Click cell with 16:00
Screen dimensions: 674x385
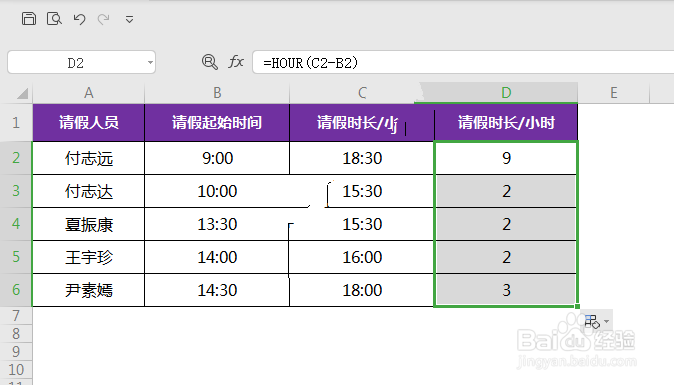point(362,257)
